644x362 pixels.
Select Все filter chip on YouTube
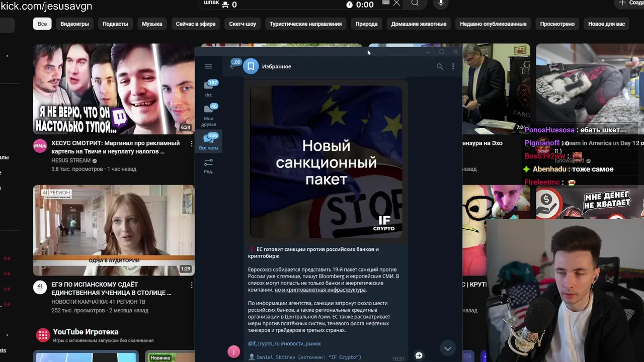(x=42, y=24)
